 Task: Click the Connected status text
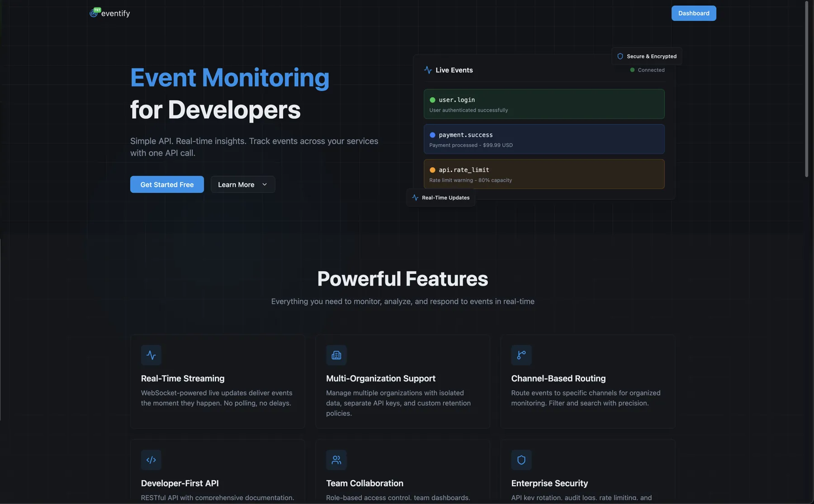pos(651,70)
